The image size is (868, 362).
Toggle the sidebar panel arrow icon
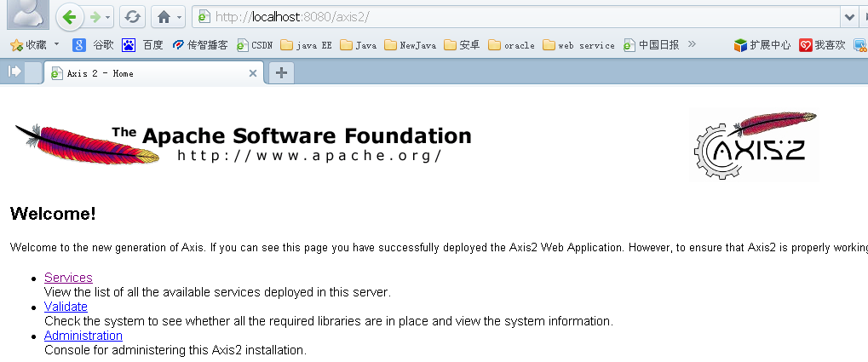pos(15,72)
